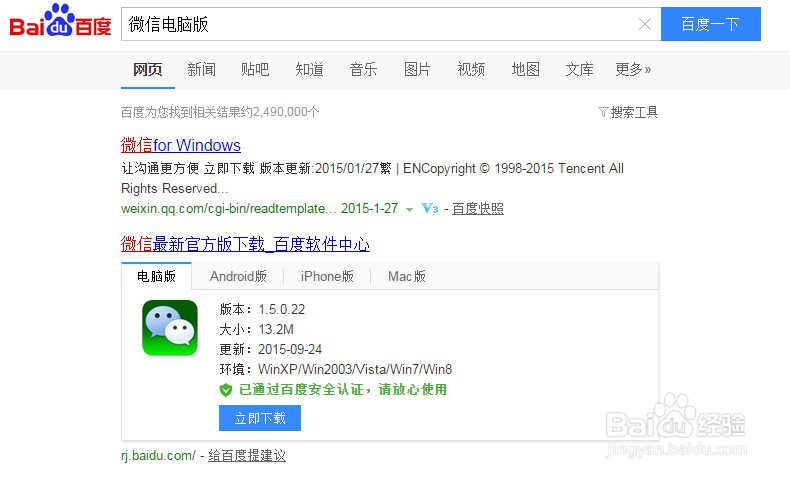The height and width of the screenshot is (477, 790).
Task: Click the 立即下载 download button
Action: pos(260,418)
